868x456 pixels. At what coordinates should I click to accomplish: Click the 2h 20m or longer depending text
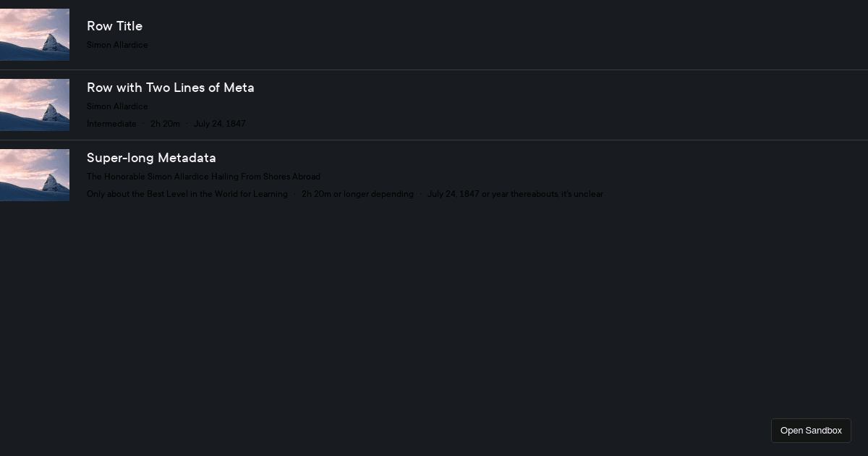click(357, 194)
